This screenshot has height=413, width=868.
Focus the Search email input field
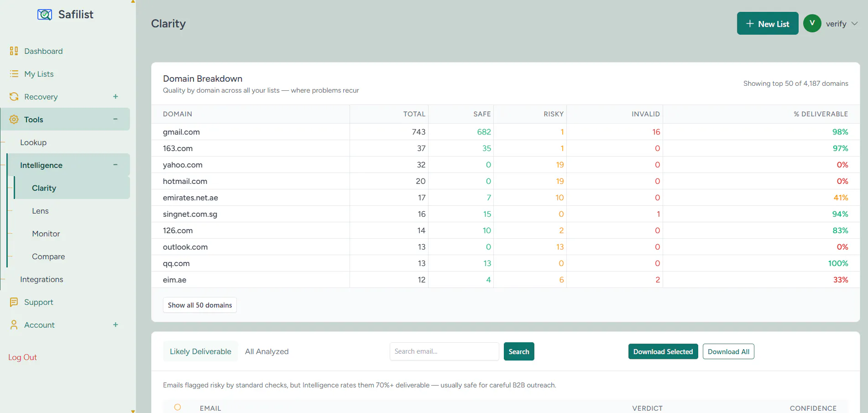coord(444,351)
